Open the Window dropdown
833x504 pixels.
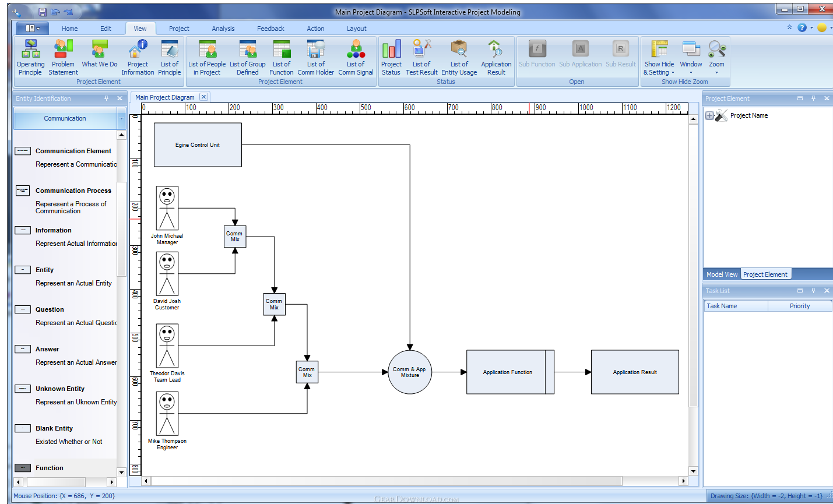691,58
